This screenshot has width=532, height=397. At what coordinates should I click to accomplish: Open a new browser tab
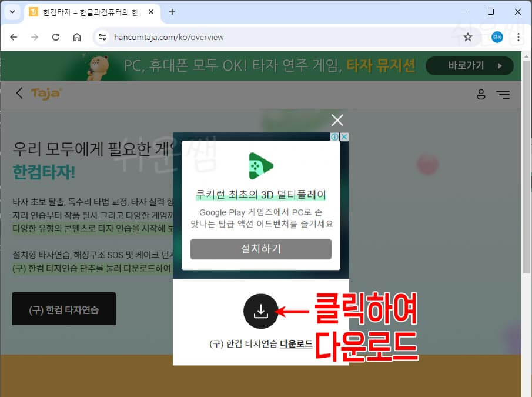tap(172, 12)
